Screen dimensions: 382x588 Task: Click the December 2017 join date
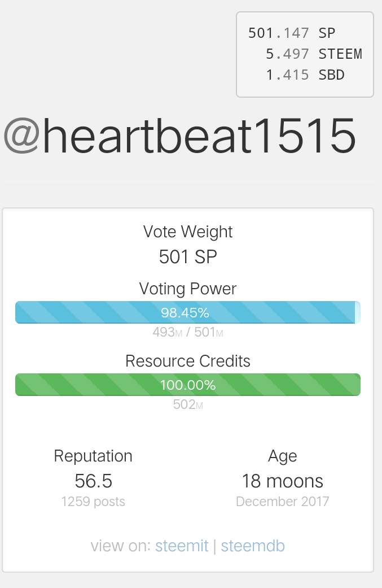pyautogui.click(x=283, y=501)
